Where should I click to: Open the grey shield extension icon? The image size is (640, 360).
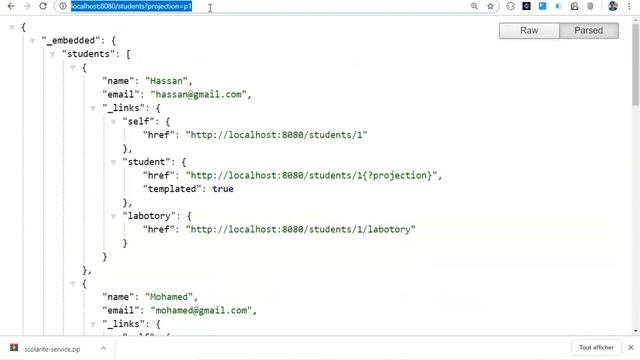click(590, 6)
